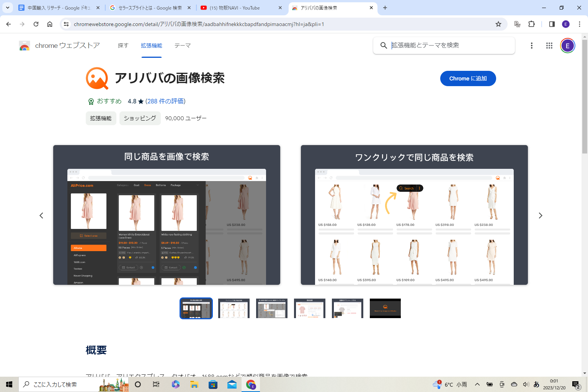The height and width of the screenshot is (392, 588).
Task: Click the 拡張機能 category chip
Action: click(x=101, y=118)
